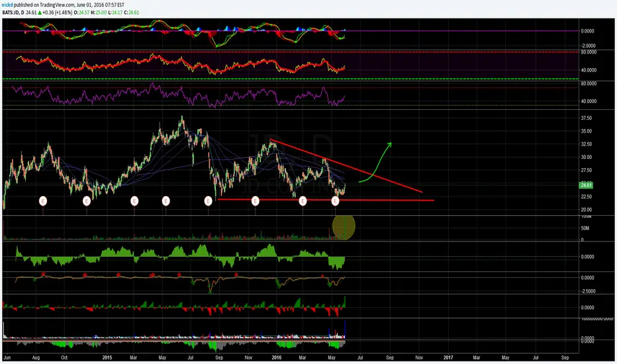Click the -2.5000 indicator axis label
Viewport: 617px width, 364px height.
click(588, 291)
